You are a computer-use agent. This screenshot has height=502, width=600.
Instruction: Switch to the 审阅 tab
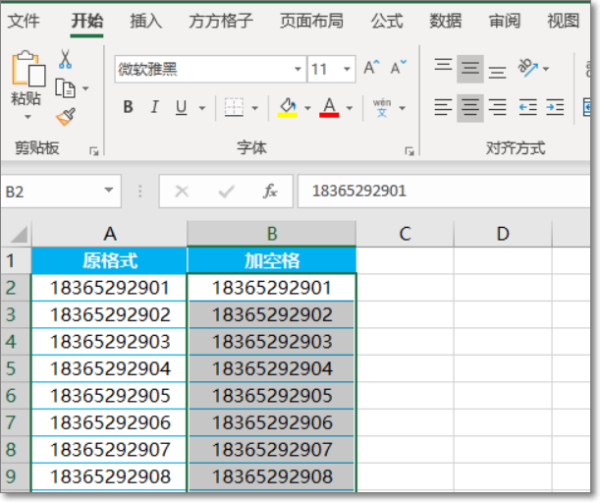pos(505,21)
